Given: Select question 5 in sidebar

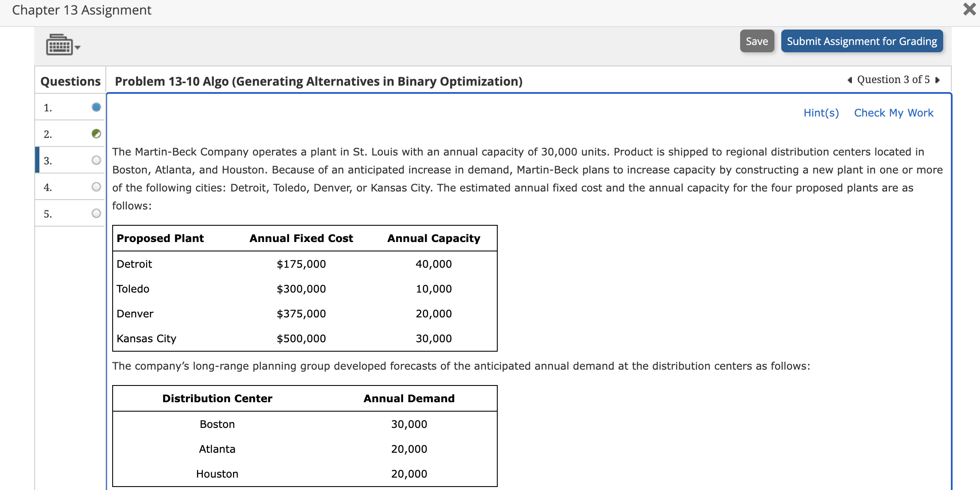Looking at the screenshot, I should coord(48,214).
